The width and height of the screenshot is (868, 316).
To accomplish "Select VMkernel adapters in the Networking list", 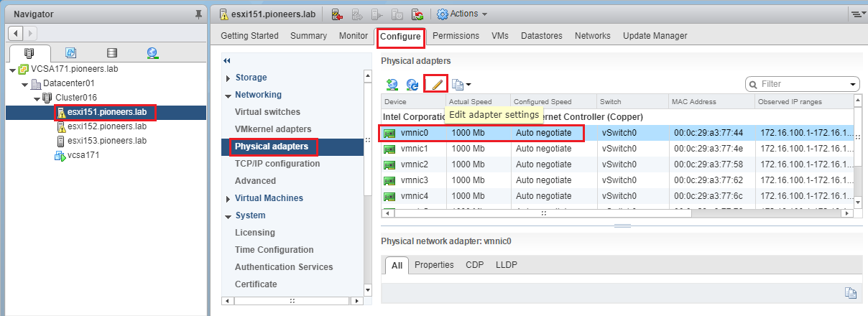I will pos(273,129).
